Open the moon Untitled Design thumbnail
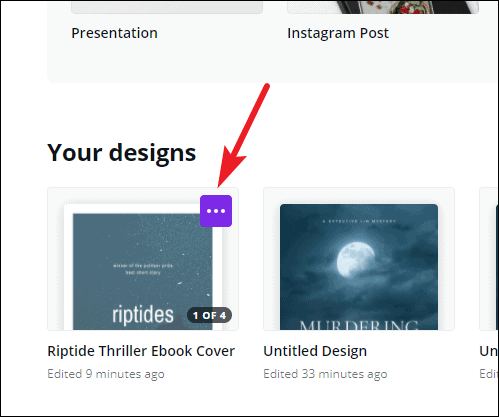The height and width of the screenshot is (417, 499). [359, 259]
